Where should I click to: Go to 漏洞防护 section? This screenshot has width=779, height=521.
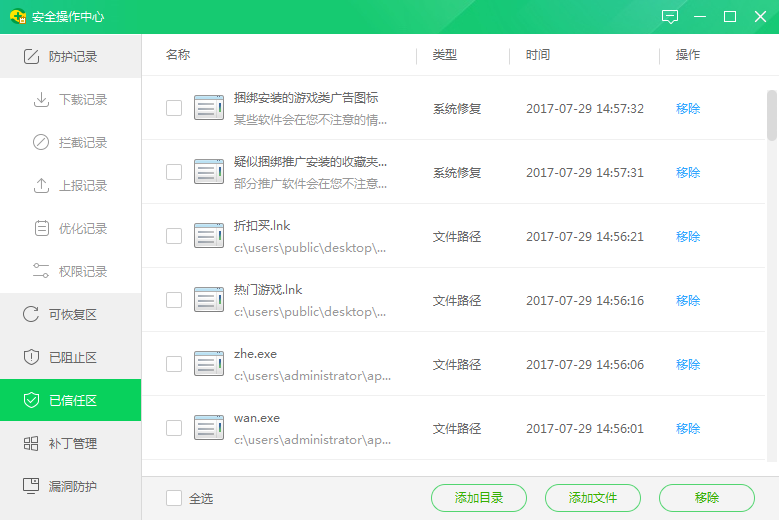click(x=71, y=486)
